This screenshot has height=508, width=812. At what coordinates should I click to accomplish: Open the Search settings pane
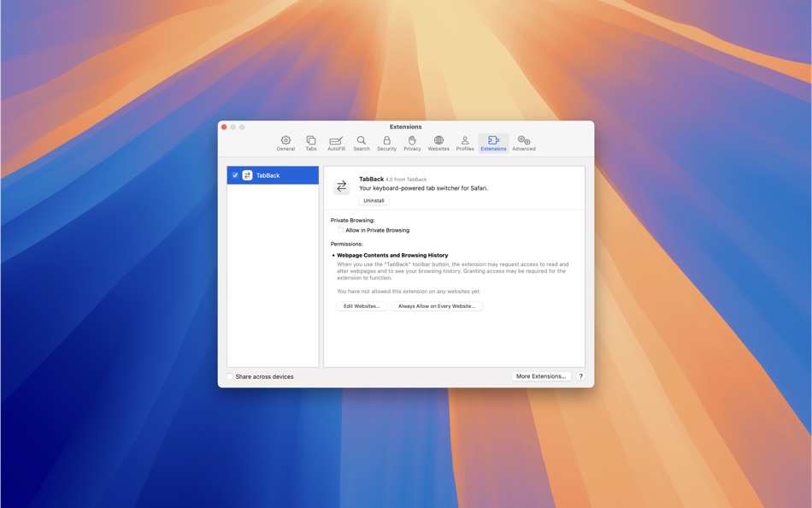click(362, 143)
